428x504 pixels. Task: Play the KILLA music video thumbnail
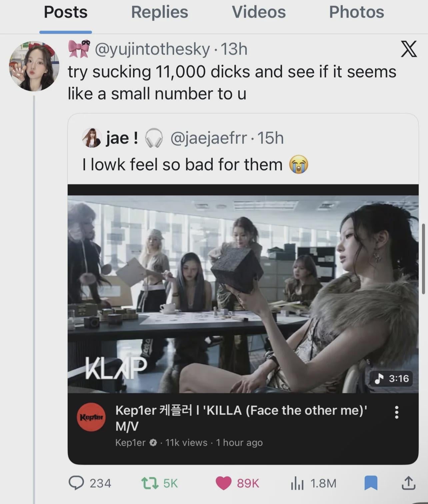coord(243,293)
